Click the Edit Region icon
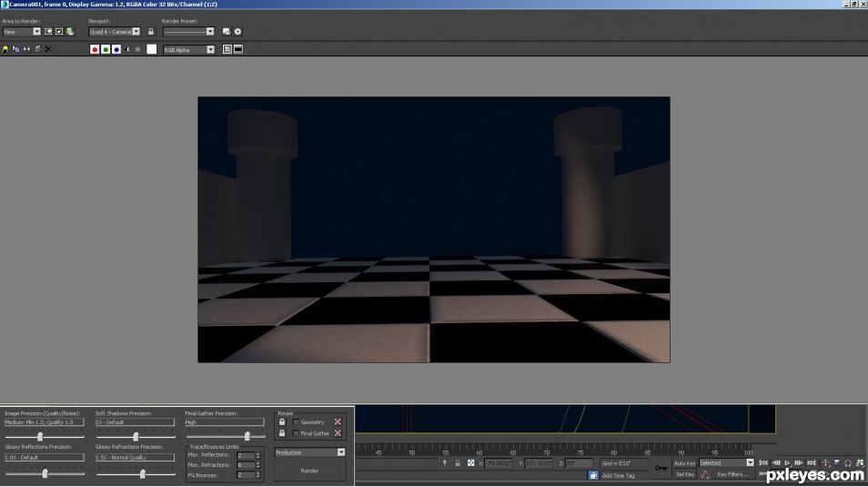The height and width of the screenshot is (487, 868). [48, 32]
